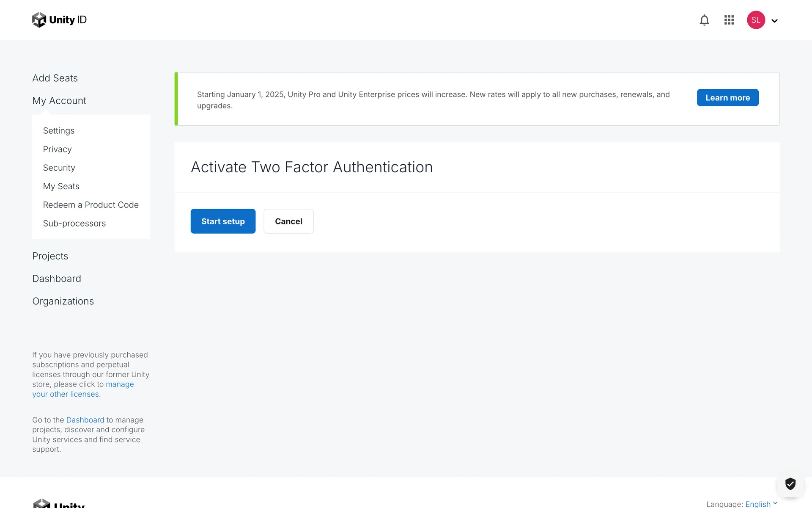Open Redeem a Product Code
Viewport: 812px width, 508px height.
tap(91, 205)
